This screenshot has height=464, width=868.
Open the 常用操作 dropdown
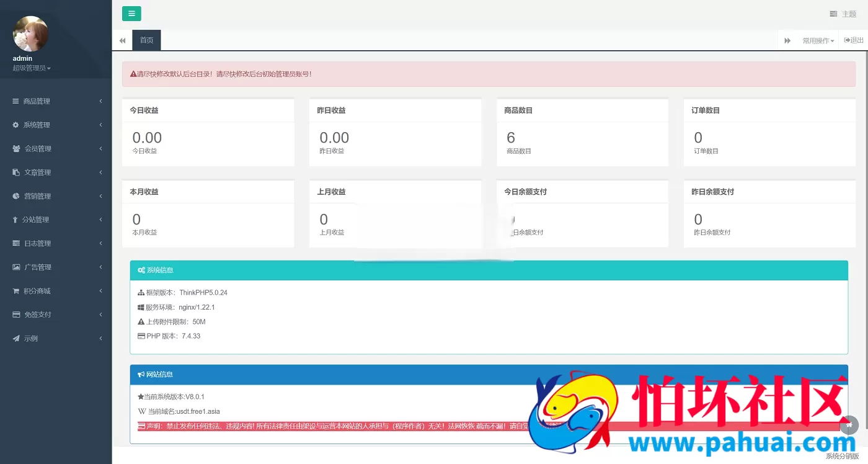tap(818, 41)
